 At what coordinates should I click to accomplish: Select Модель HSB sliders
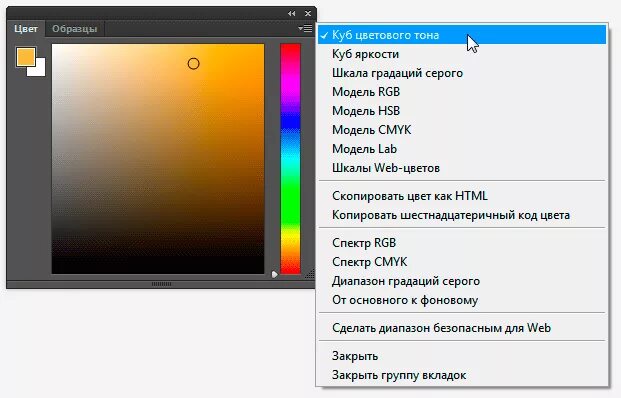pyautogui.click(x=462, y=111)
